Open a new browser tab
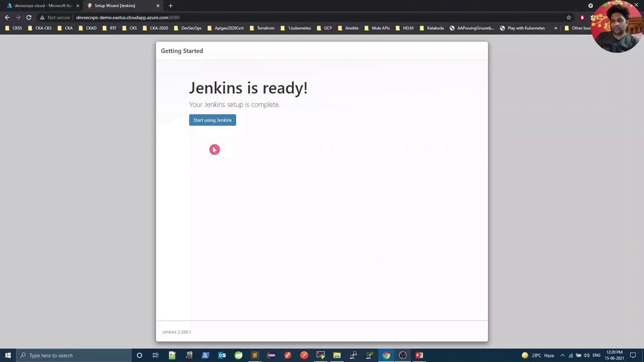Screen dimensions: 644x362 (171, 6)
